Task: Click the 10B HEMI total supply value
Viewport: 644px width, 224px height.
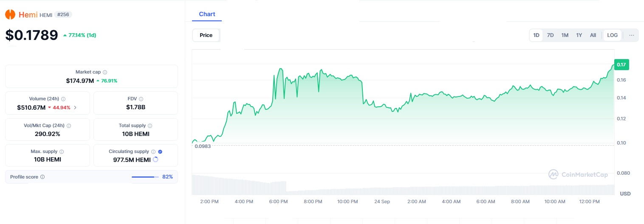Action: coord(136,134)
